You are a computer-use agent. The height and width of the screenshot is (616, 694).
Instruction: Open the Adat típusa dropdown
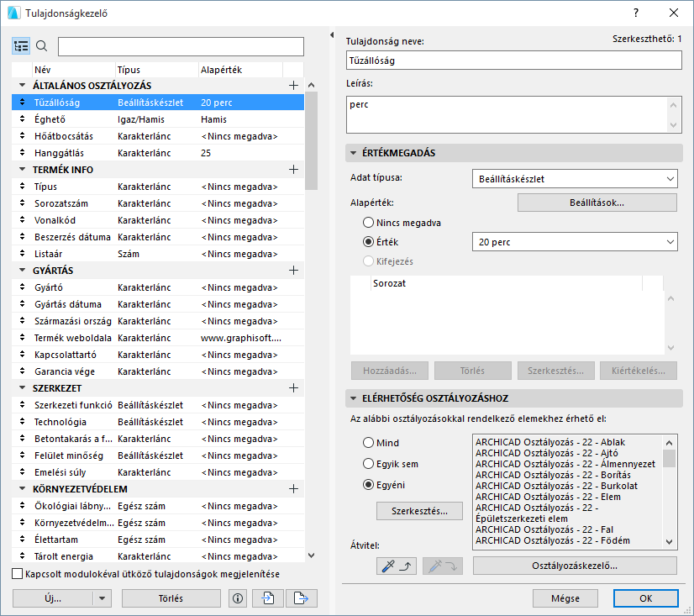tap(575, 179)
